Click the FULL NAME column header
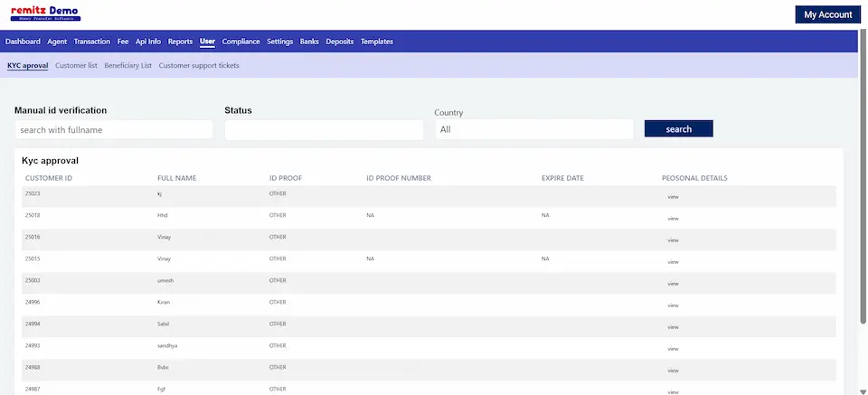868x395 pixels. click(x=177, y=178)
